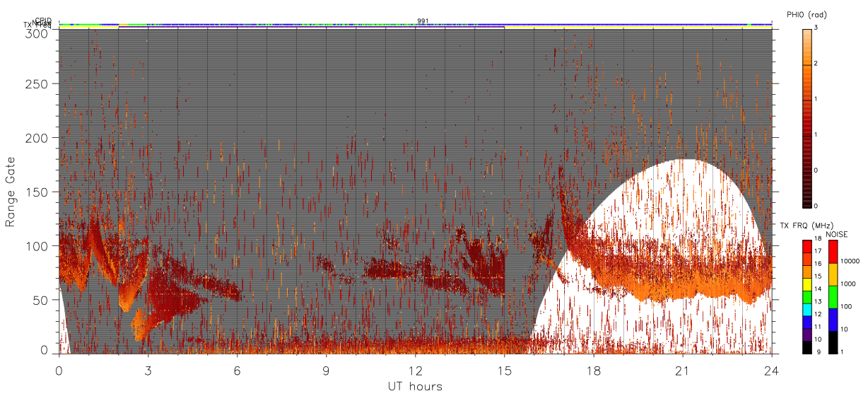Click the NOISE legend tick label 10000
Viewport: 868px width, 401px height.
852,260
